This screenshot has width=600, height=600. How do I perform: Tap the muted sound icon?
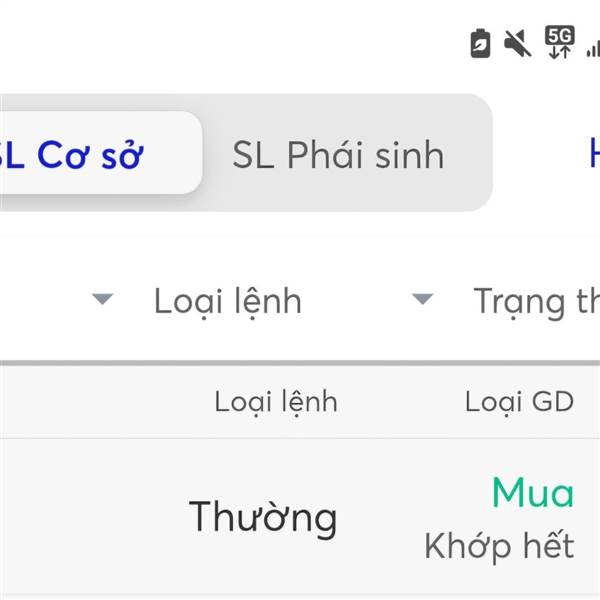[517, 43]
